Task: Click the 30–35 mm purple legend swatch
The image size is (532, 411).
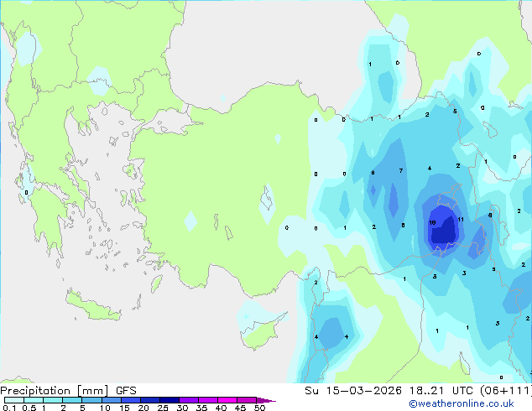Action: (188, 400)
